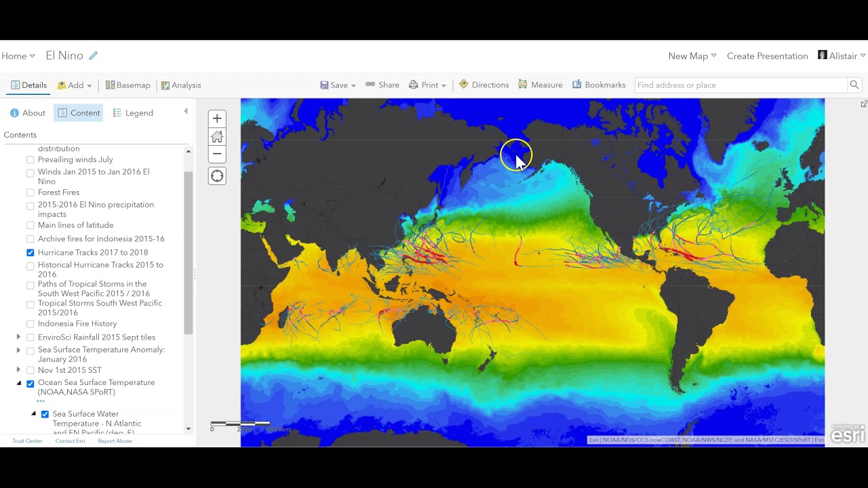
Task: Open the Details panel
Action: click(x=28, y=85)
